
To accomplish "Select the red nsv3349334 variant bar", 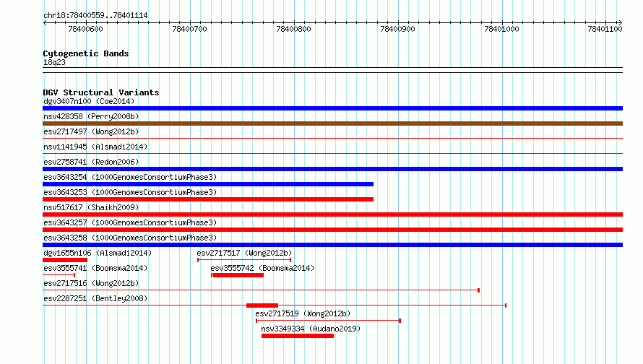I will click(x=298, y=336).
